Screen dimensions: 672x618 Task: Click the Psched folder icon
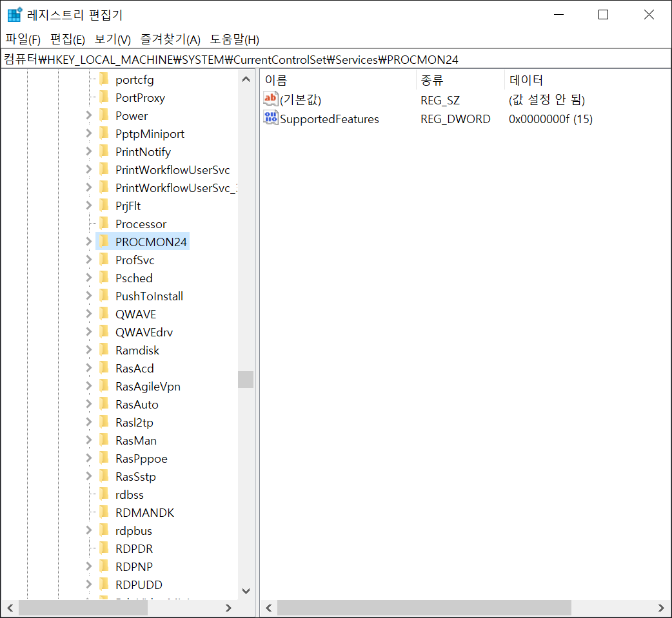[x=104, y=278]
